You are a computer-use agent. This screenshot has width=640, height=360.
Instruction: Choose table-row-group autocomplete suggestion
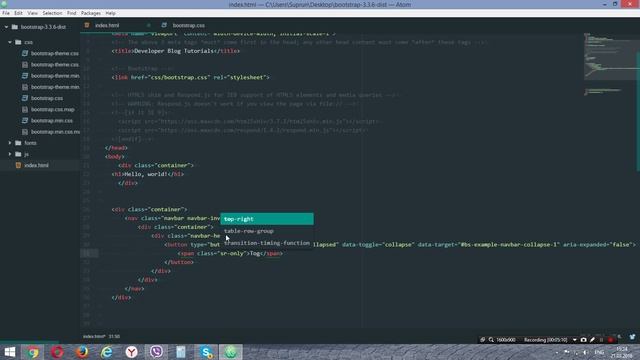pos(267,231)
